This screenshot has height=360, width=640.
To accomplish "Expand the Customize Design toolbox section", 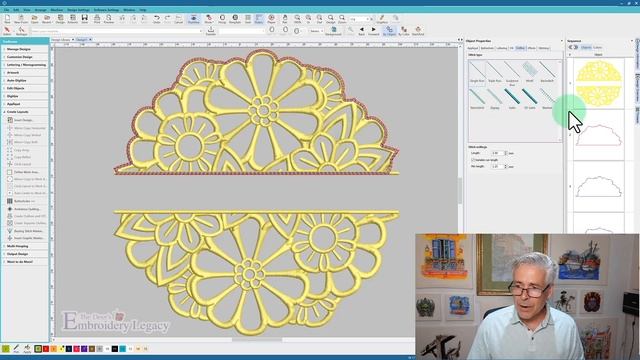I will (x=25, y=57).
